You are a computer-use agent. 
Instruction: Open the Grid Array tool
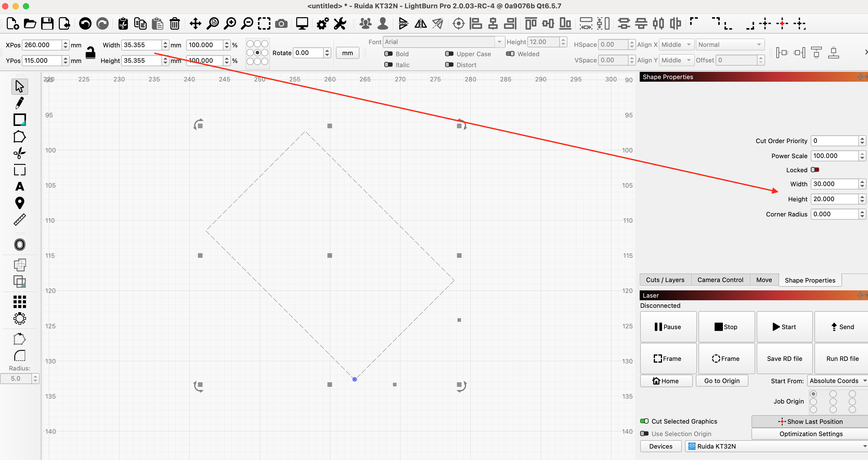pyautogui.click(x=20, y=302)
